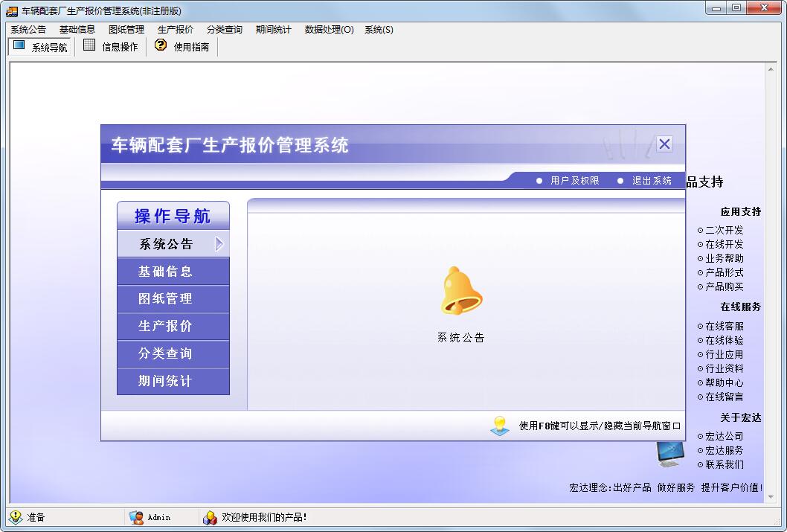The width and height of the screenshot is (787, 532).
Task: Click the lightbulb tip icon
Action: tap(500, 426)
